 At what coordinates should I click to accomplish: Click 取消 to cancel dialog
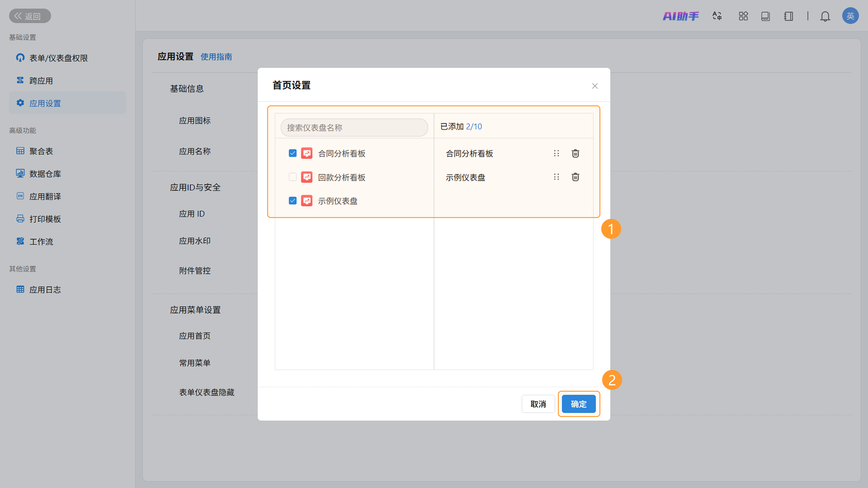(538, 404)
